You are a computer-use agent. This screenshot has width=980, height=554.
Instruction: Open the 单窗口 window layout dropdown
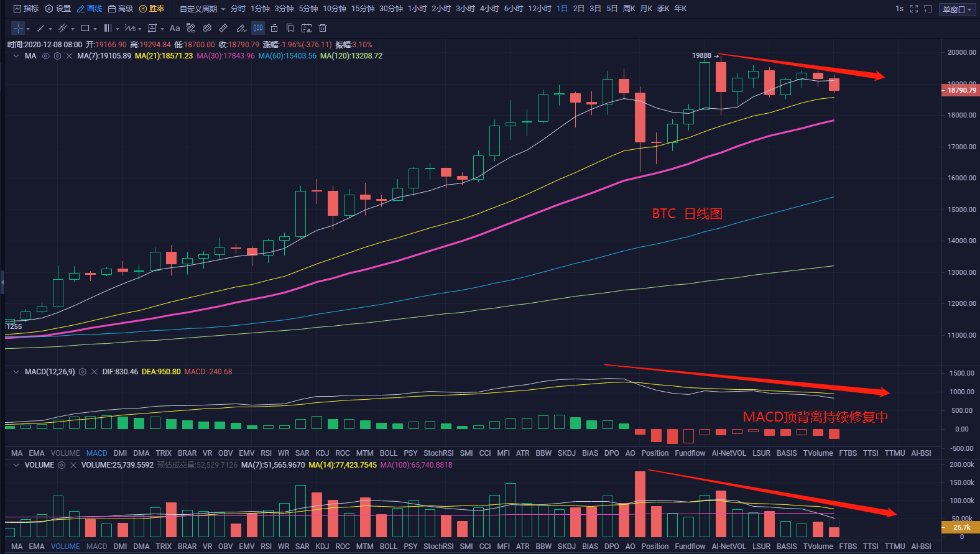pyautogui.click(x=957, y=9)
